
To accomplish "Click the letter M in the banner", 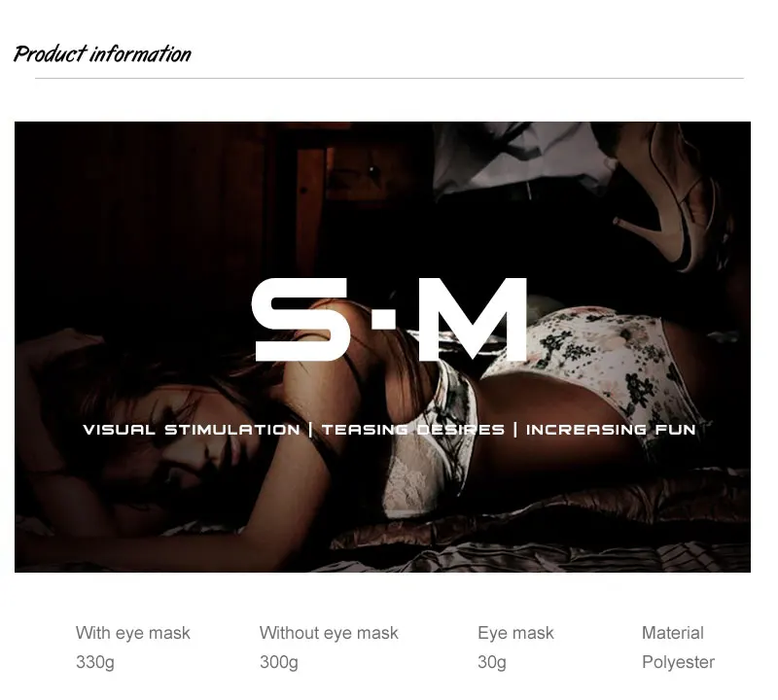I will point(473,319).
